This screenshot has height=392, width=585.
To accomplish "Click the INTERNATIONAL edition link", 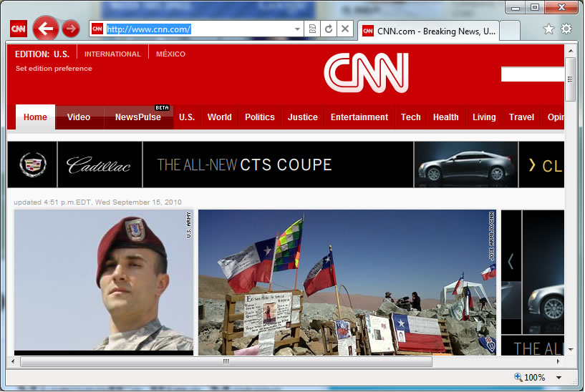I will (112, 54).
